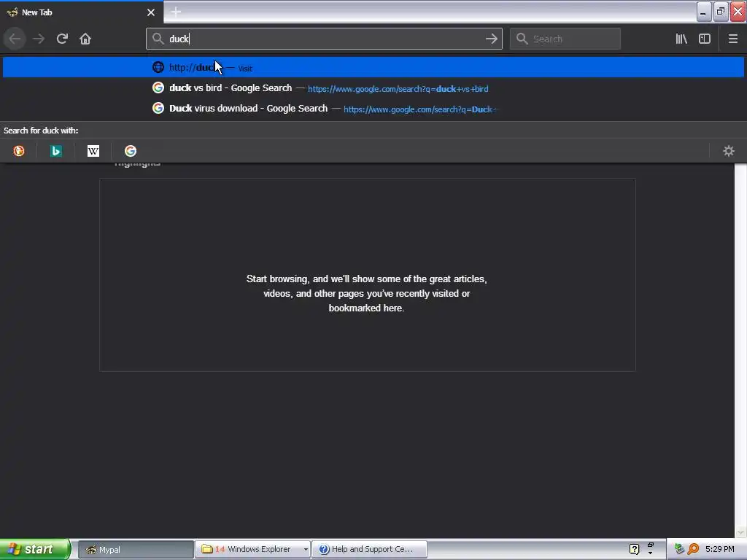This screenshot has height=560, width=747.
Task: Click the globe icon in first suggestion
Action: tap(158, 67)
